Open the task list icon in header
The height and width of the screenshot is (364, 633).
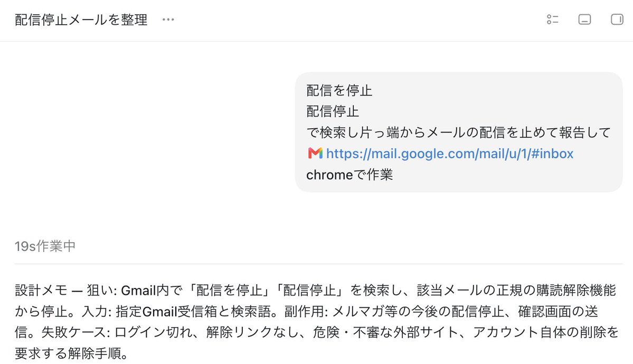point(553,20)
